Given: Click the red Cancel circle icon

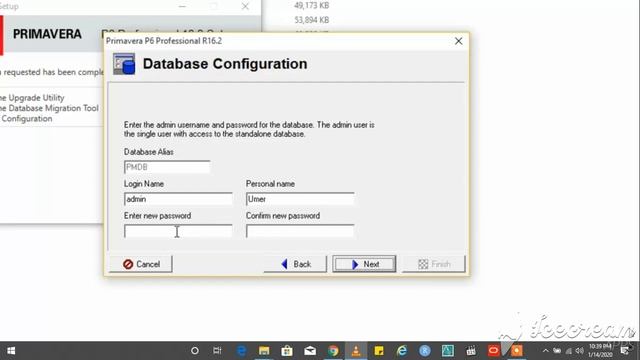Looking at the screenshot, I should (x=128, y=264).
